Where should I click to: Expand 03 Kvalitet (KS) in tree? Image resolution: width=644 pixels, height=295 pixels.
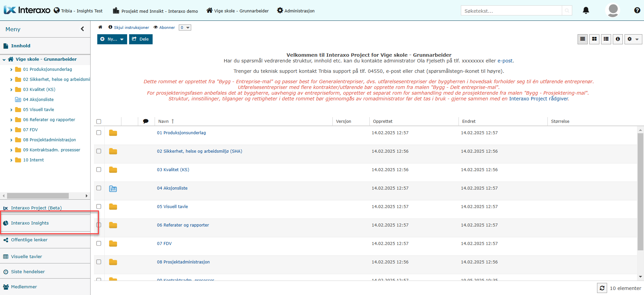click(x=11, y=90)
